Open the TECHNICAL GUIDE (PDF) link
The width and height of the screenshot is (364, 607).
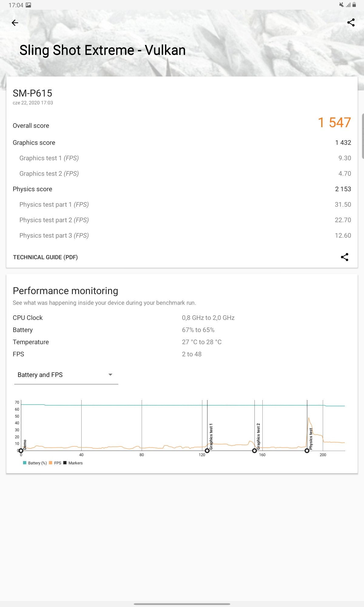(45, 257)
